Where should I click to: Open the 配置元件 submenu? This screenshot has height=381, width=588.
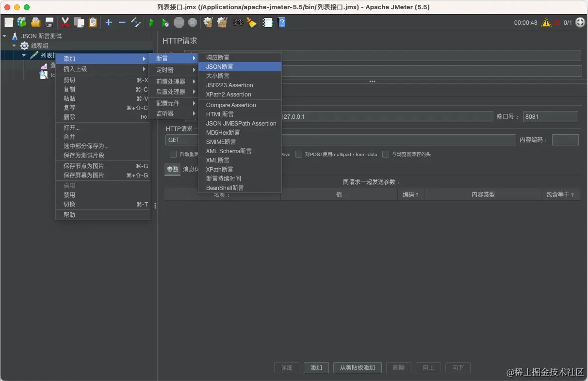coord(173,103)
